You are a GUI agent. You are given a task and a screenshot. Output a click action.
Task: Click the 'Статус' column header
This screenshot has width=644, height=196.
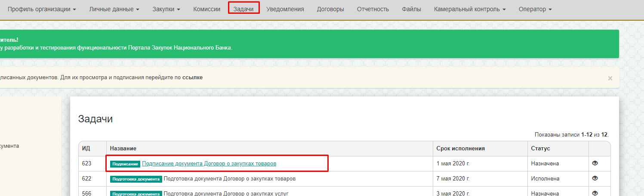point(541,148)
